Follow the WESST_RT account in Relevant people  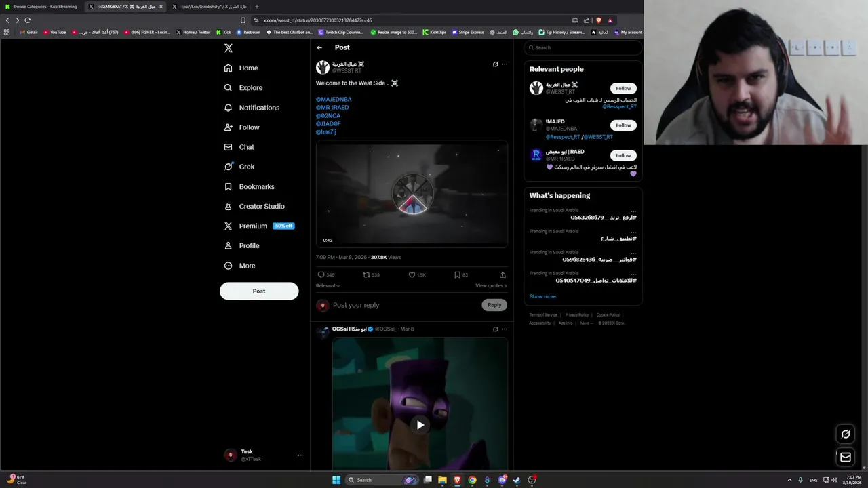(623, 89)
